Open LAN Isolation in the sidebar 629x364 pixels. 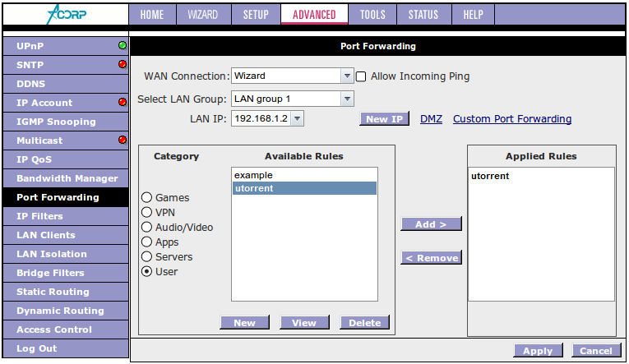tap(66, 254)
